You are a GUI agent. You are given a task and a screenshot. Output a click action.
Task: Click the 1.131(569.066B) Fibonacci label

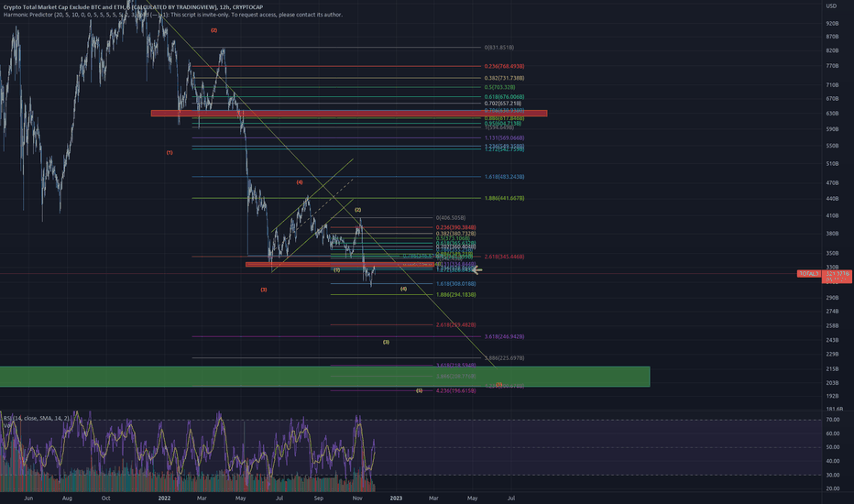pyautogui.click(x=504, y=138)
